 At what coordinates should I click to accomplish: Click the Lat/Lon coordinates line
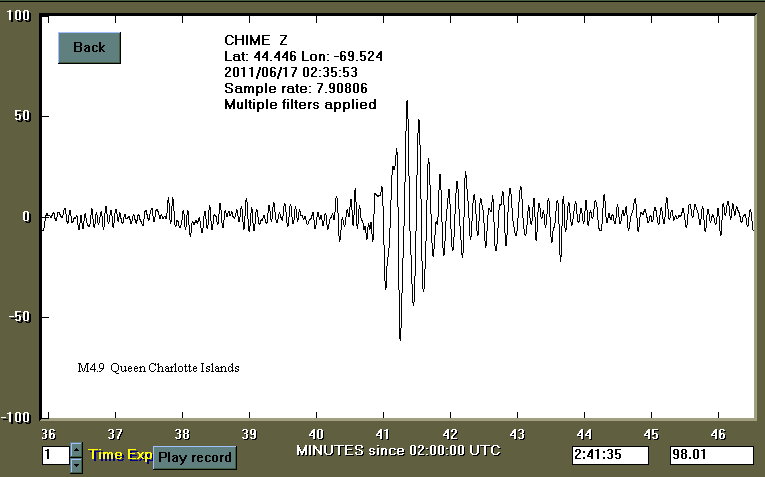303,56
